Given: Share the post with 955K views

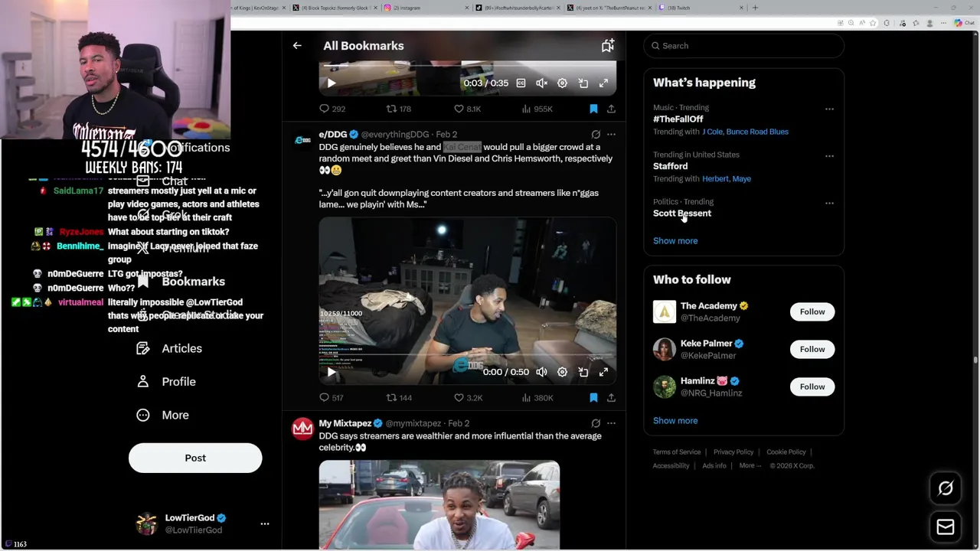Looking at the screenshot, I should pos(611,109).
